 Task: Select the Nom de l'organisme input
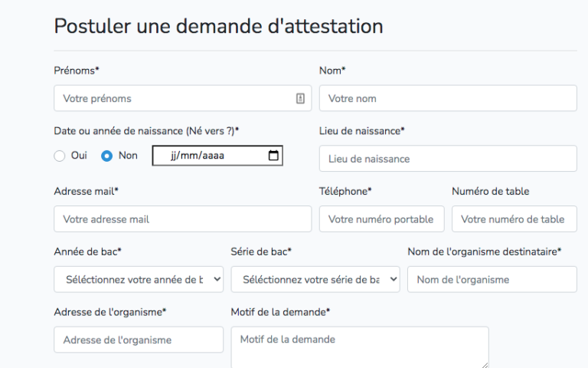coord(492,280)
